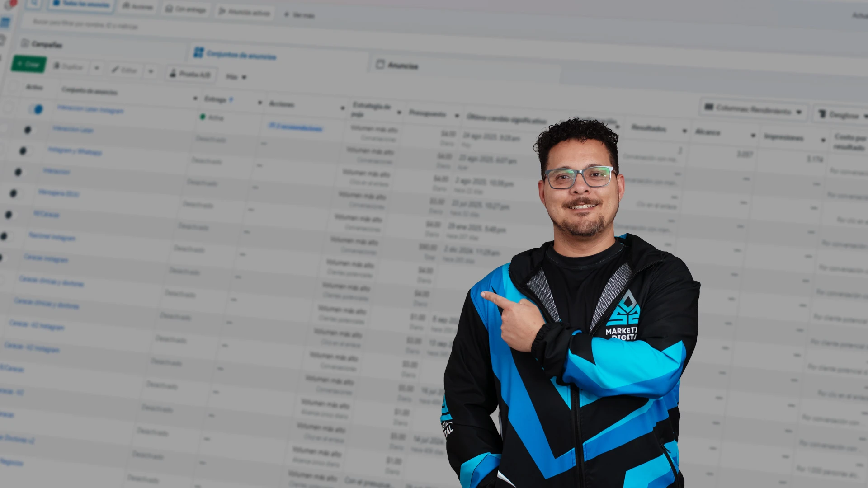Click the green Crear button

[29, 64]
